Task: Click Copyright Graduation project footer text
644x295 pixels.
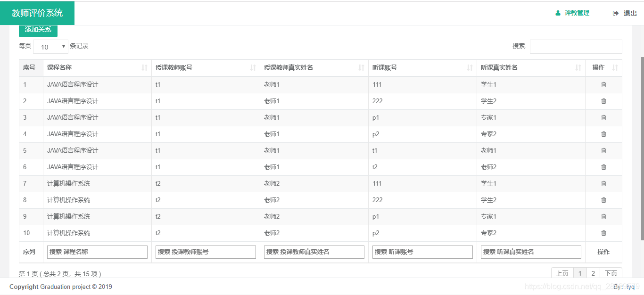Action: 61,287
